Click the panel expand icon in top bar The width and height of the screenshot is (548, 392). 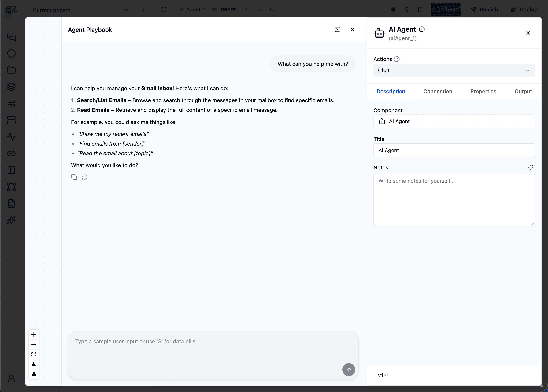421,10
